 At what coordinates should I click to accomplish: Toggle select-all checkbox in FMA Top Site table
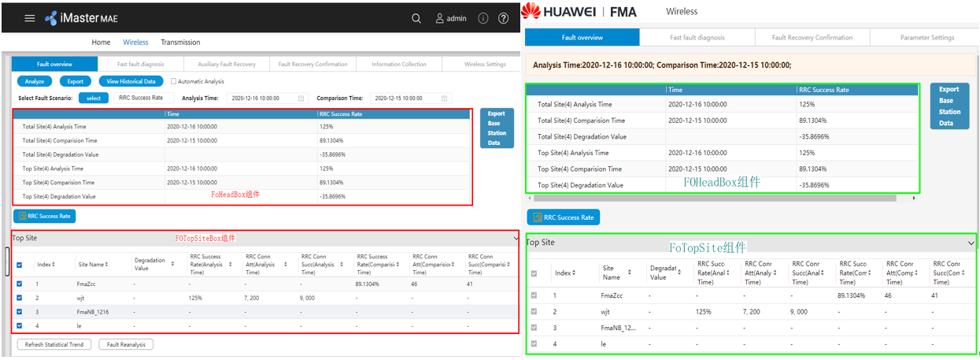point(534,273)
